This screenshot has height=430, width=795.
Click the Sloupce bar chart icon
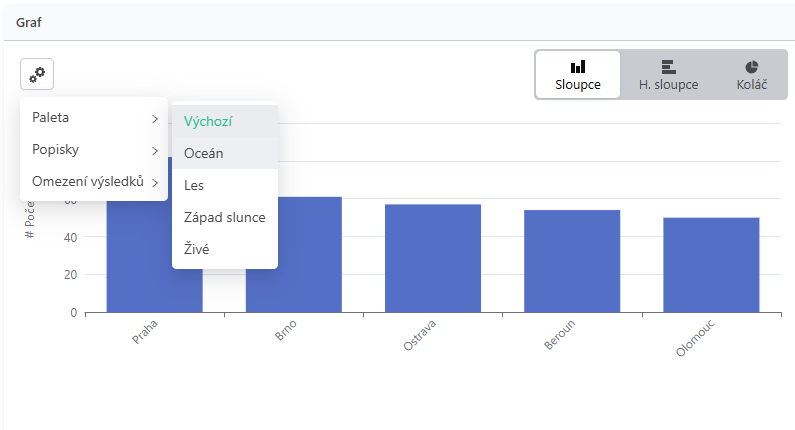click(x=577, y=67)
